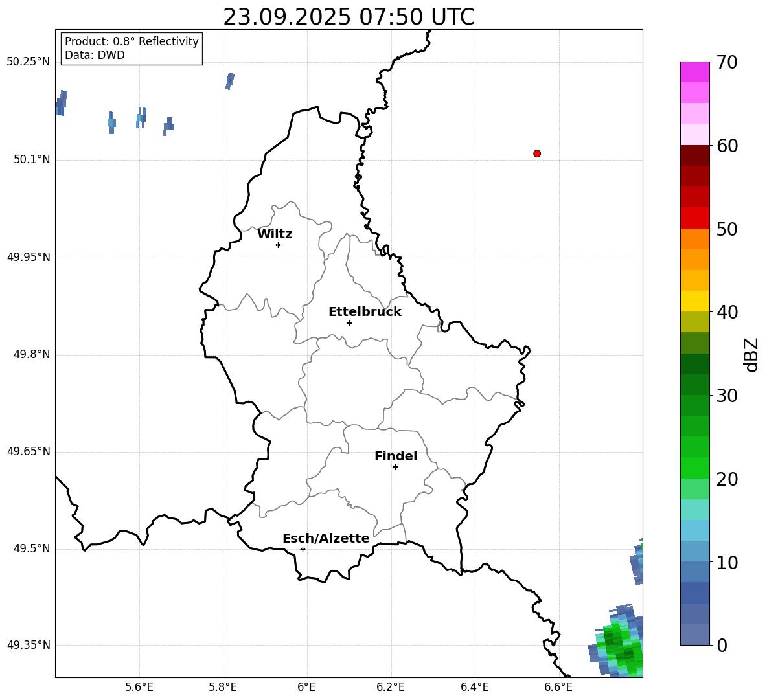Click the 5.6°E longitude label
This screenshot has width=767, height=700.
point(139,687)
